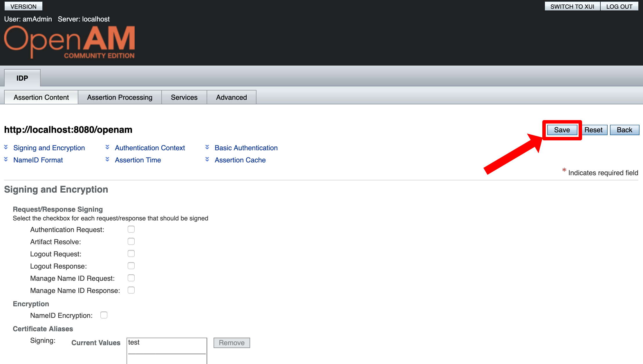Toggle Logout Response signing checkbox
This screenshot has height=364, width=643.
(x=131, y=266)
